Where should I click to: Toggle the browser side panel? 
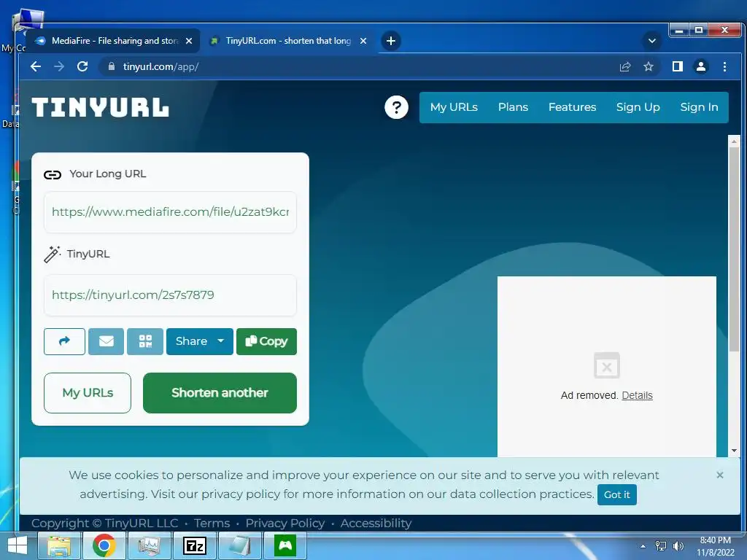pos(677,66)
